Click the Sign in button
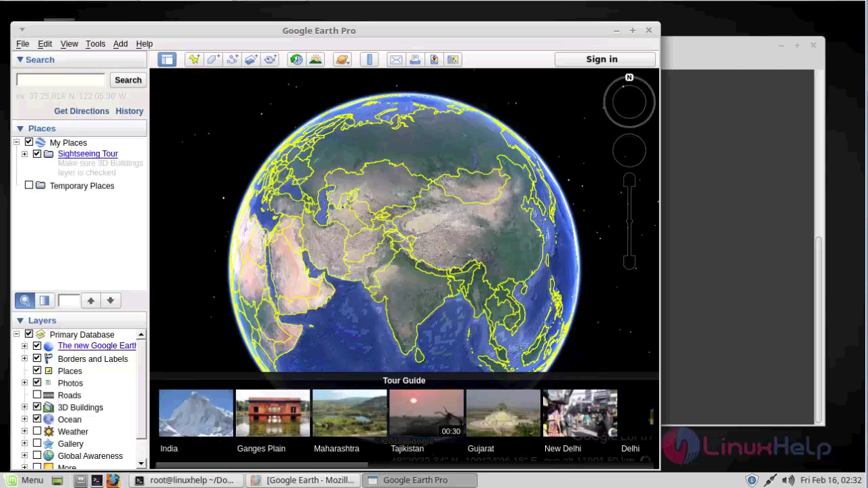 pyautogui.click(x=605, y=59)
